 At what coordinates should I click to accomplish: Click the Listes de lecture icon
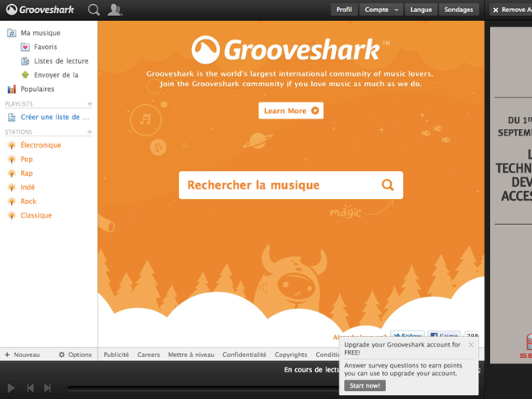click(25, 61)
